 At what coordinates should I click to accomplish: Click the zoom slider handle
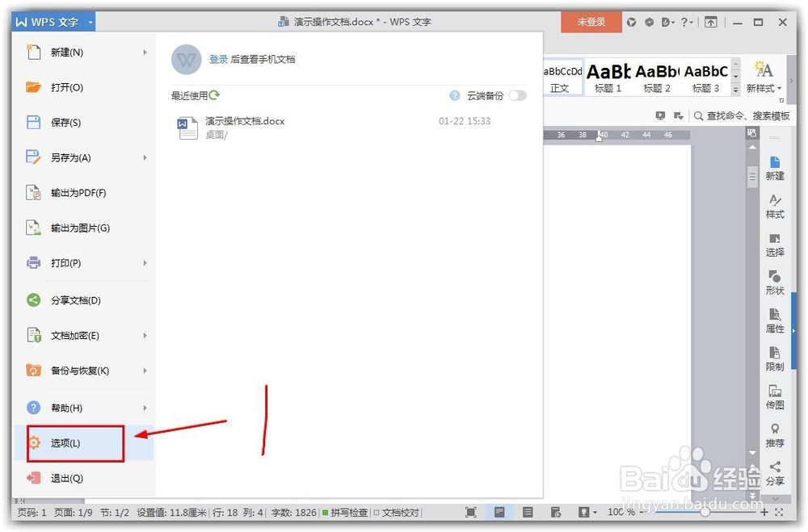705,512
